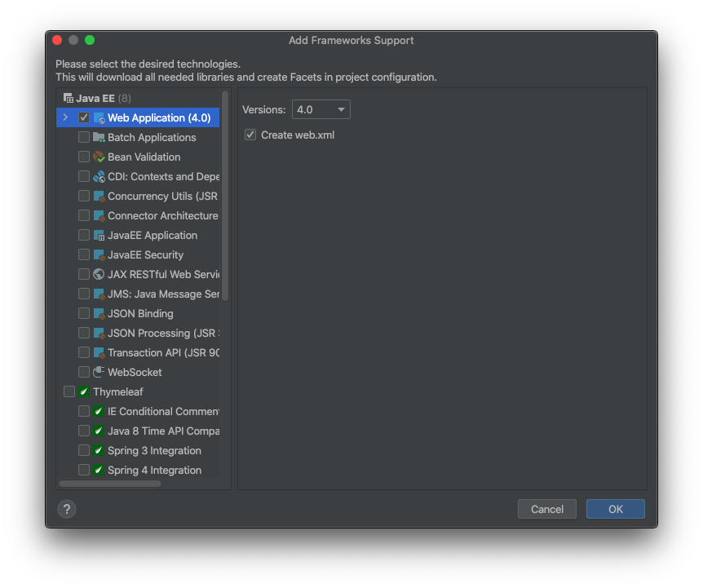Uncheck the Create web.xml option

point(250,135)
